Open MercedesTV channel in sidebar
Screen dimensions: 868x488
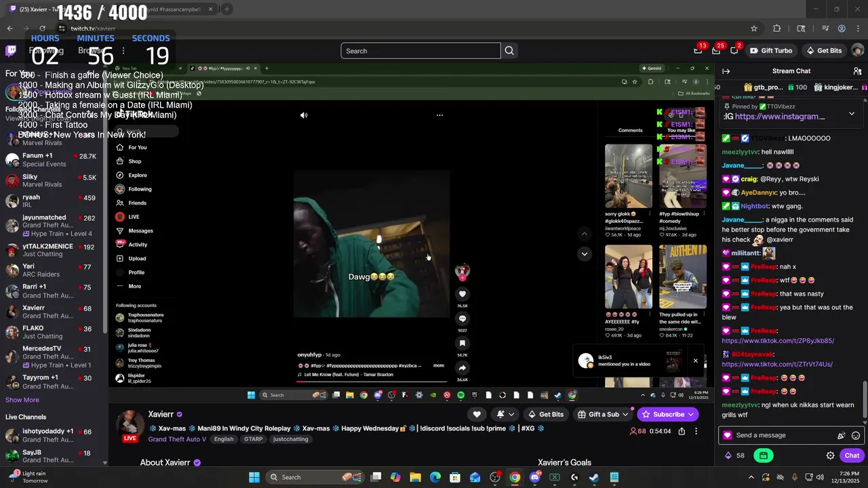click(x=53, y=357)
